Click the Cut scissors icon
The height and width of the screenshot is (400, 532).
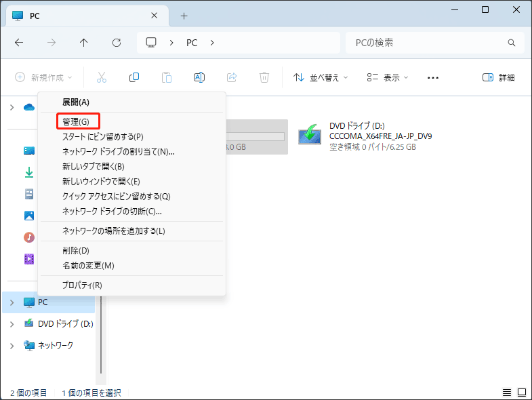coord(102,77)
